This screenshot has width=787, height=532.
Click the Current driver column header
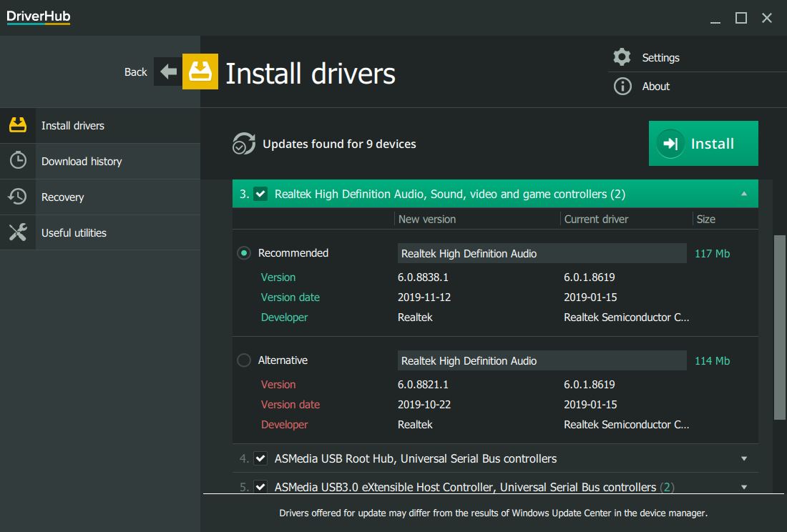click(x=596, y=219)
